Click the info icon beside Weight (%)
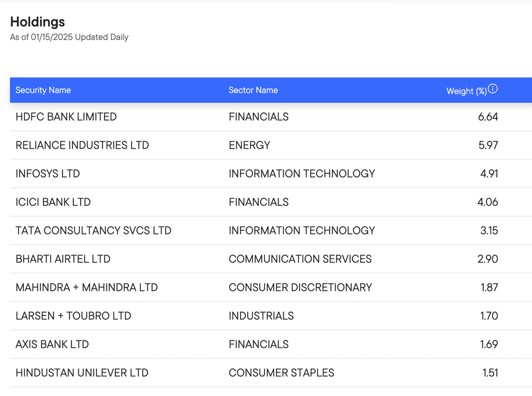Viewport: 532px width, 396px height. tap(493, 89)
